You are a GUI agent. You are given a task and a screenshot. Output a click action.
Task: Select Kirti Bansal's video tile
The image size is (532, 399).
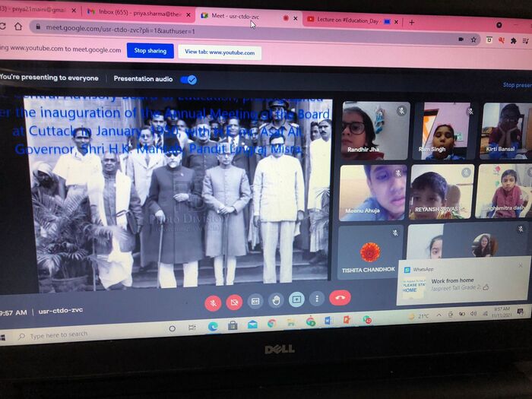point(506,131)
